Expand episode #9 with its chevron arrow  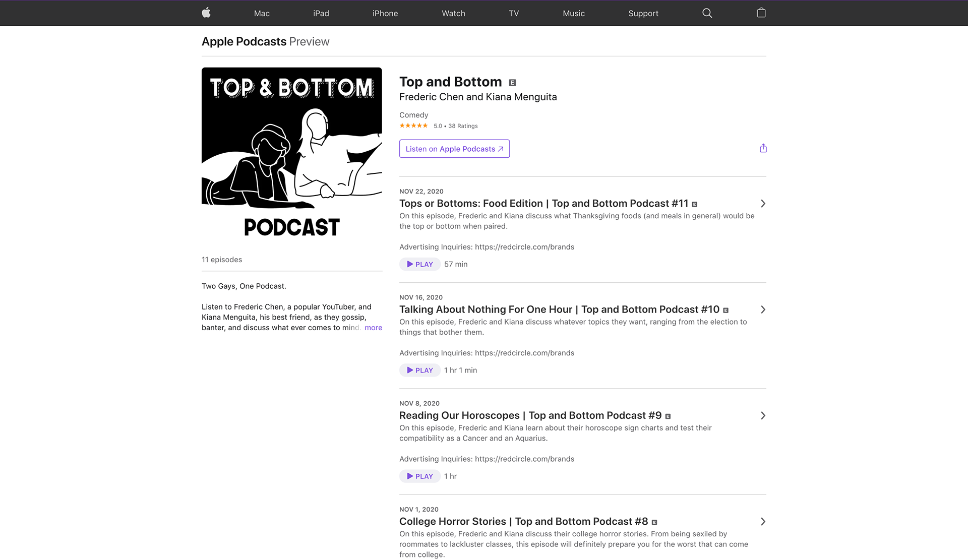(x=763, y=416)
